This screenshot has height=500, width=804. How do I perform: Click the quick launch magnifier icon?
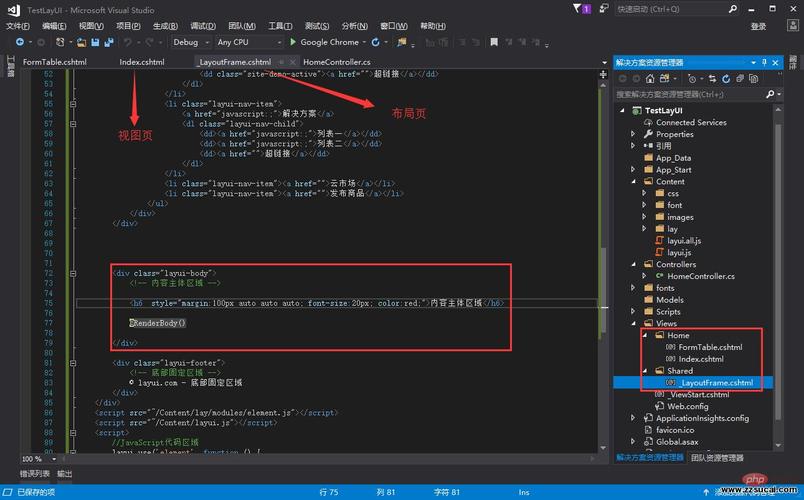click(x=733, y=9)
